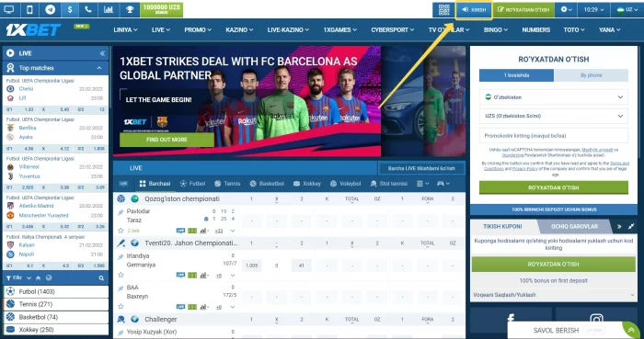
Task: Favorite the Irlandiya Germaniya match star
Action: coord(121,275)
